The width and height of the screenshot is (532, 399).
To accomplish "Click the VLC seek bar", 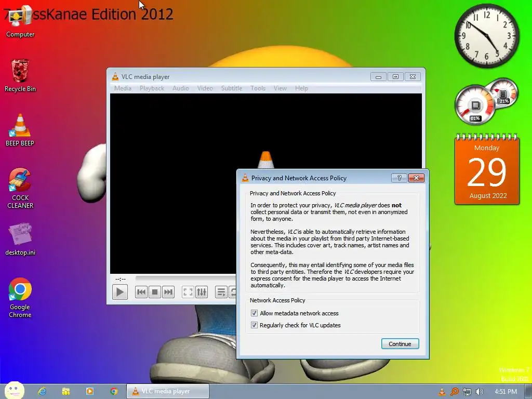I will pyautogui.click(x=186, y=278).
